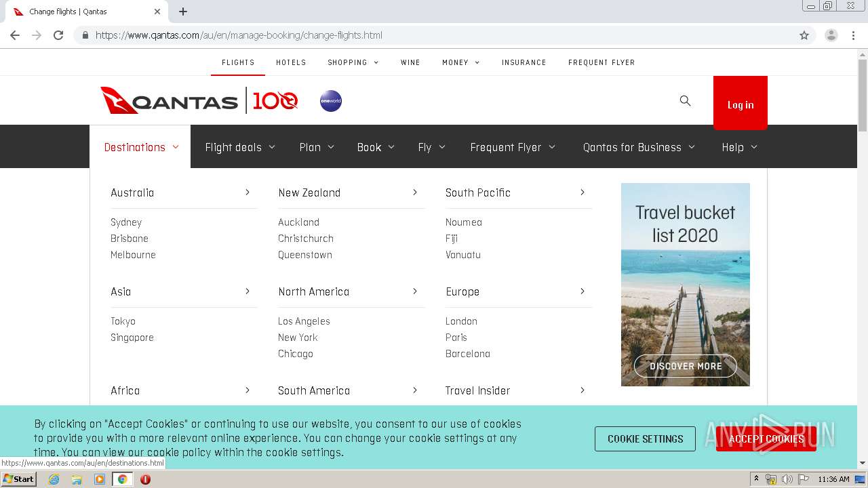
Task: Open the Shopping dropdown in top bar
Action: [353, 62]
